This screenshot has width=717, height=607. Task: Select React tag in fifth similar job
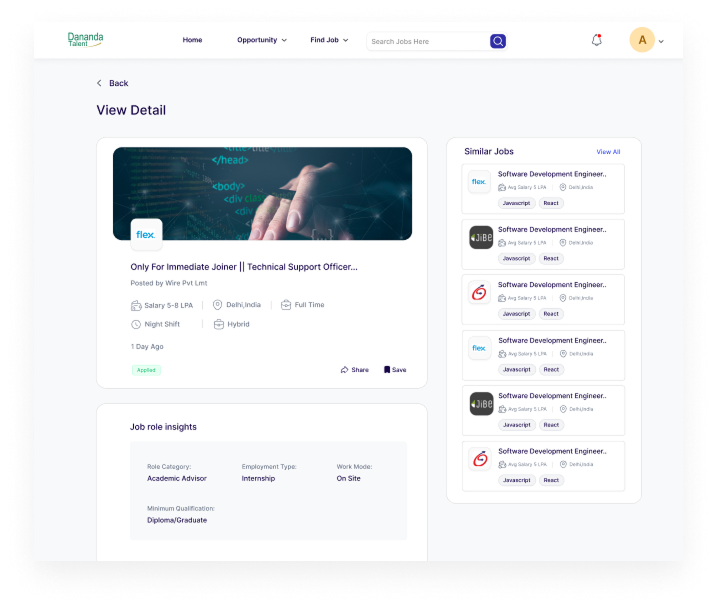click(551, 425)
